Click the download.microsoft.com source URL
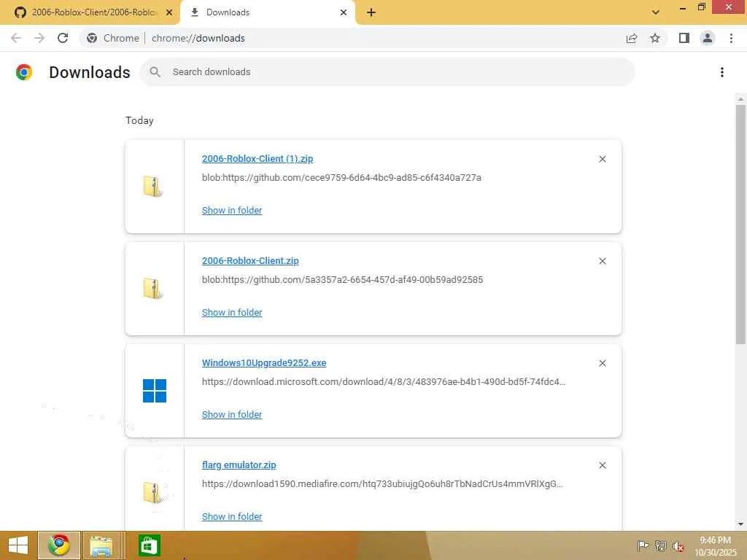Image resolution: width=747 pixels, height=560 pixels. 384,381
